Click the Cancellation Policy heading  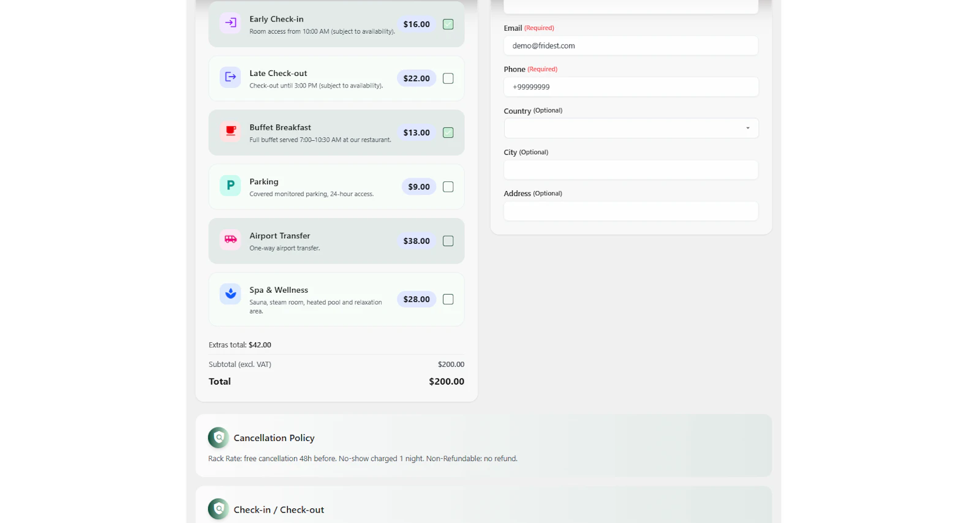274,438
